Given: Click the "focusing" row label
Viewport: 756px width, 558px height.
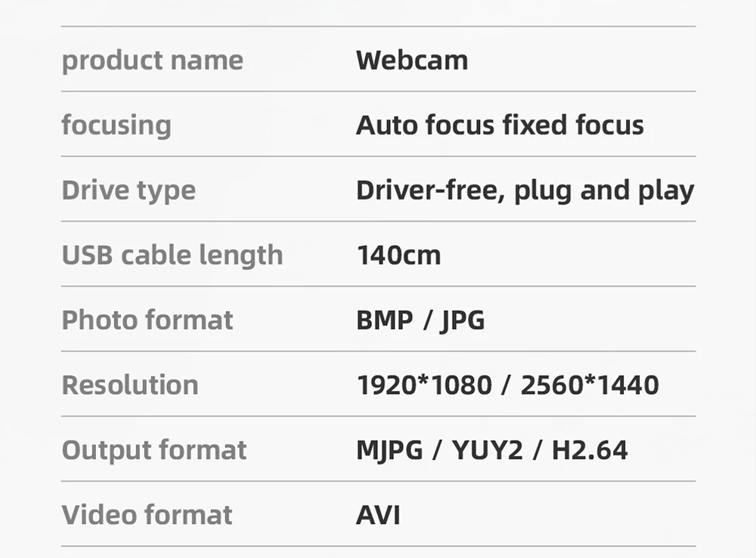Looking at the screenshot, I should [x=116, y=126].
